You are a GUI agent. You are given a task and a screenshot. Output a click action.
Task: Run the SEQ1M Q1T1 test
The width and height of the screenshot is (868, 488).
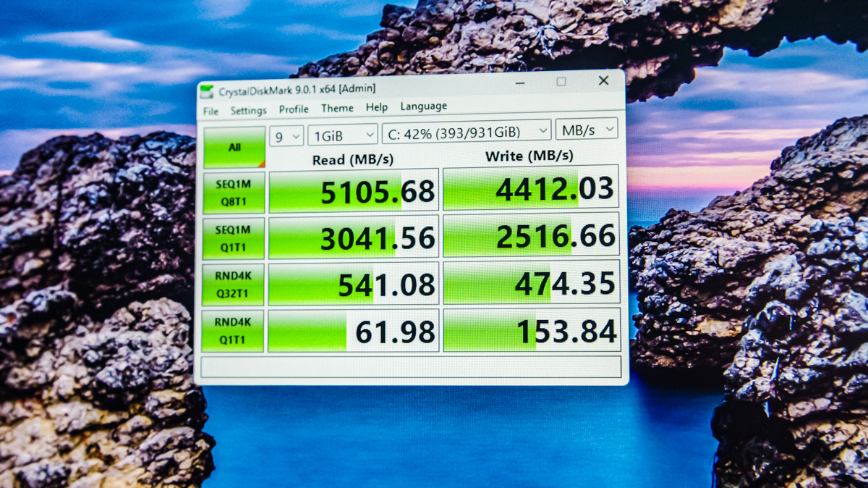(234, 237)
